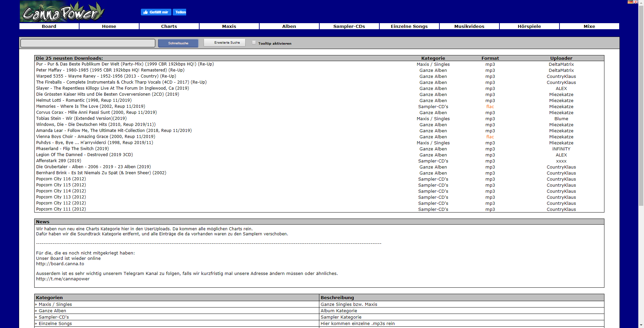Open Popcorn City 111 (2012) entry
Viewport: 644px width, 328px height.
click(61, 209)
